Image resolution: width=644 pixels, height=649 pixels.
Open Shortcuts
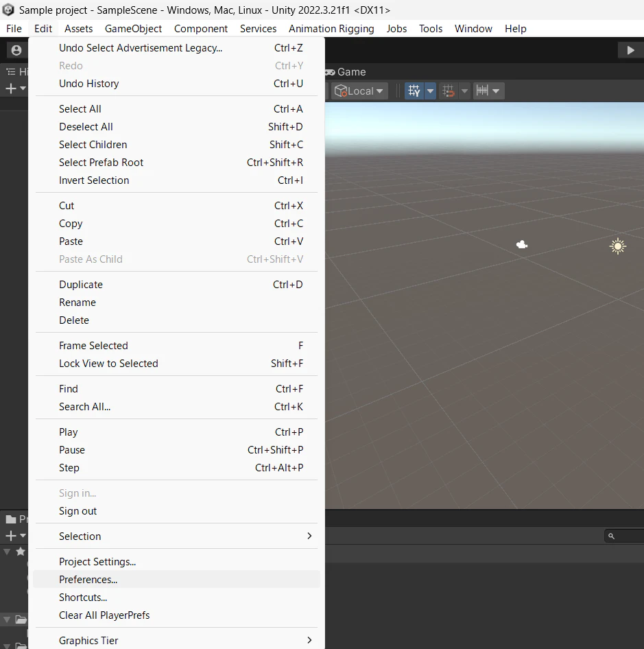(176, 598)
